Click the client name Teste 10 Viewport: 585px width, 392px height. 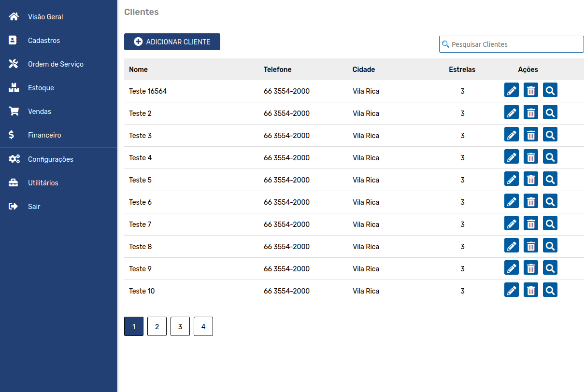[142, 291]
